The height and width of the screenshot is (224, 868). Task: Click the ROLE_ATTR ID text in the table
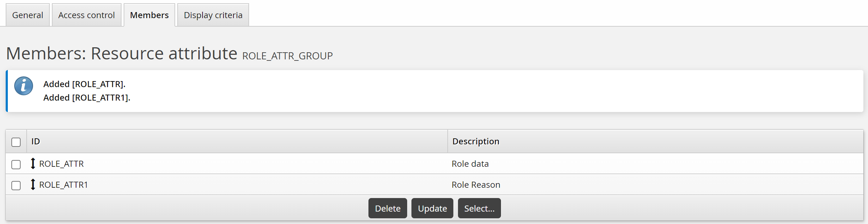61,164
